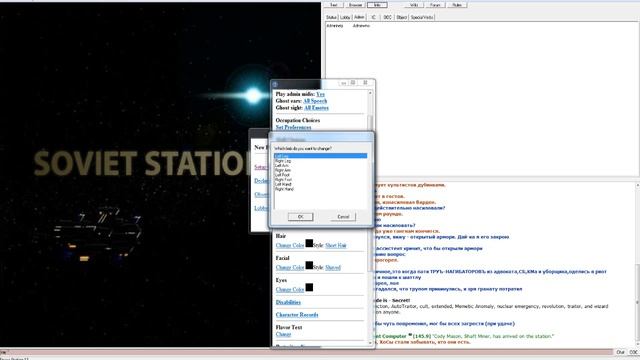Screen dimensions: 640x360
Task: Click the preferences window scroll down arrow
Action: click(370, 343)
